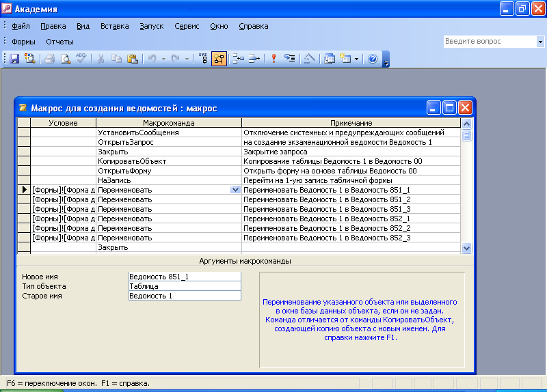This screenshot has height=392, width=547.
Task: Open the Окно menu
Action: point(219,26)
